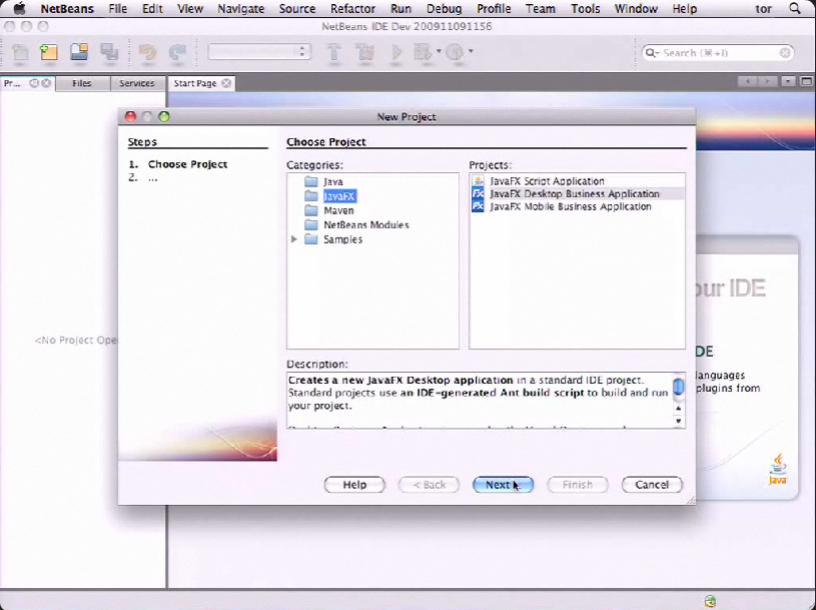Click the Java logo on Start Page
This screenshot has width=816, height=610.
point(777,469)
